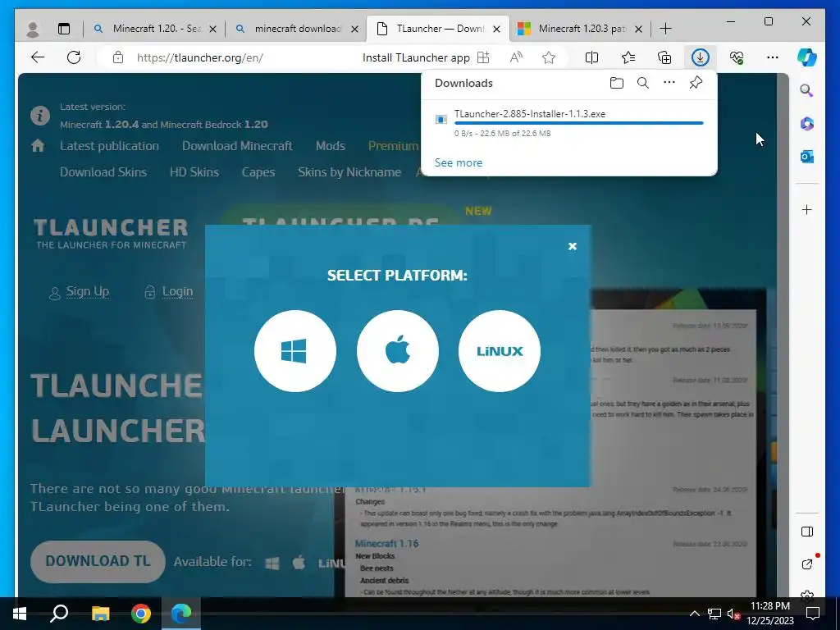
Task: Open a new browser tab
Action: click(x=665, y=29)
